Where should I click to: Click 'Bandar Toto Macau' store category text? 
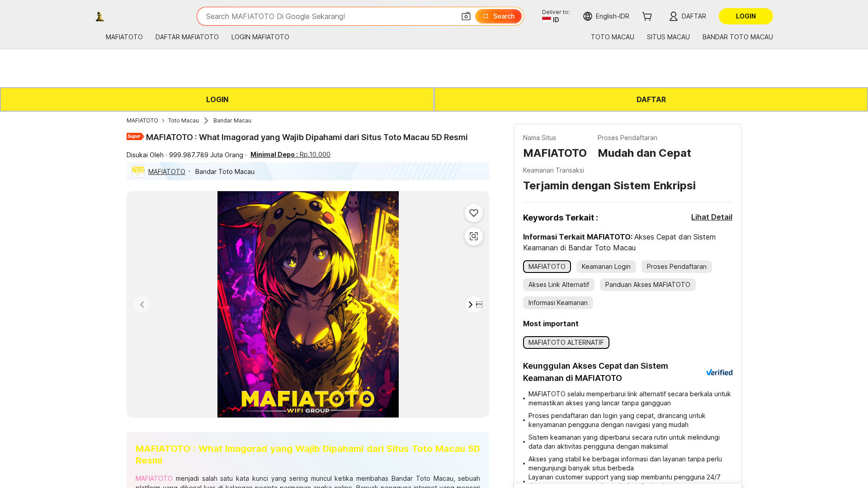pos(225,172)
